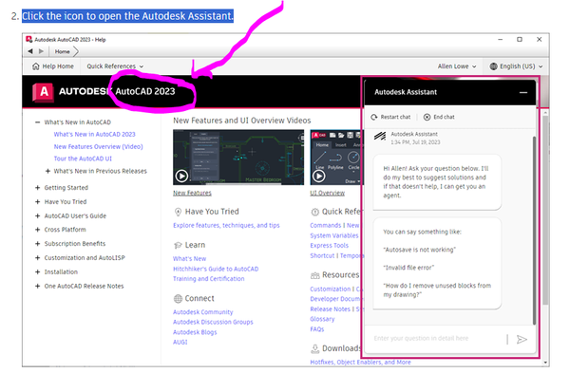Click the Autodesk Assistant avatar icon

click(x=380, y=137)
